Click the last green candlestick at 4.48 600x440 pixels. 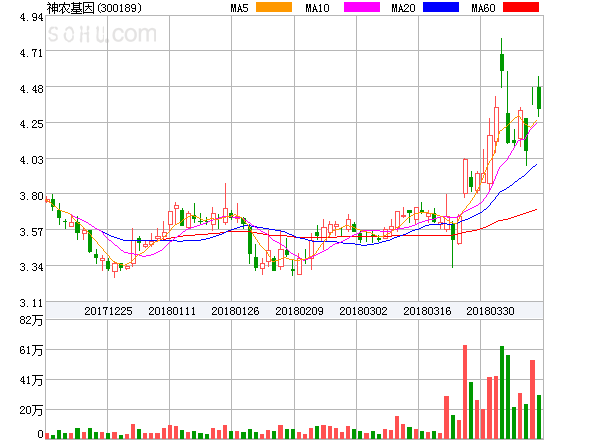click(539, 98)
